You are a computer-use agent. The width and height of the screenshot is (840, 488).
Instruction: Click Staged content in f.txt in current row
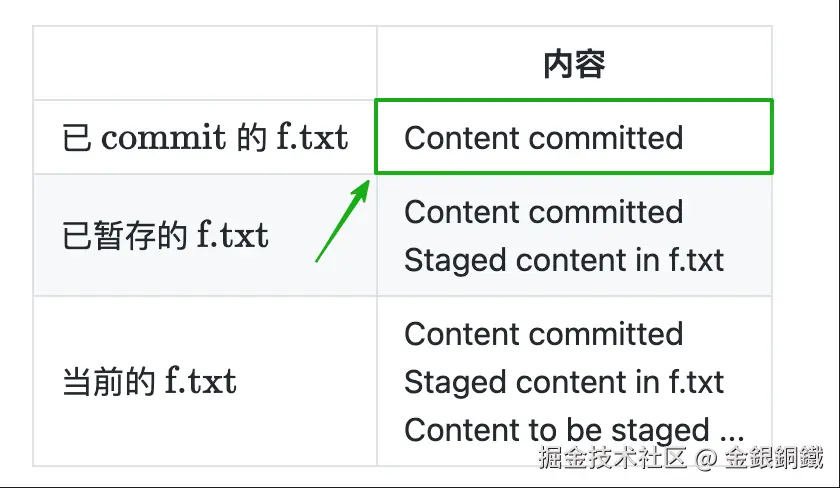(564, 382)
